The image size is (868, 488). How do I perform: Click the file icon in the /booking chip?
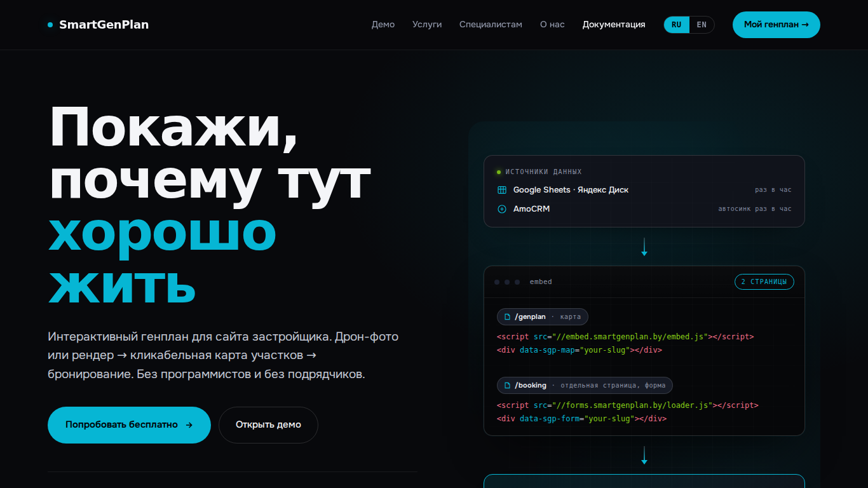[x=507, y=385]
